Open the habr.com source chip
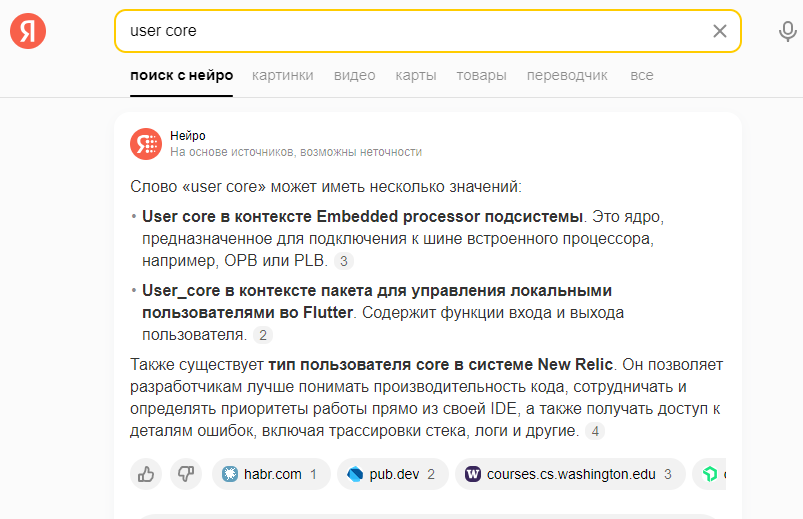 click(269, 474)
